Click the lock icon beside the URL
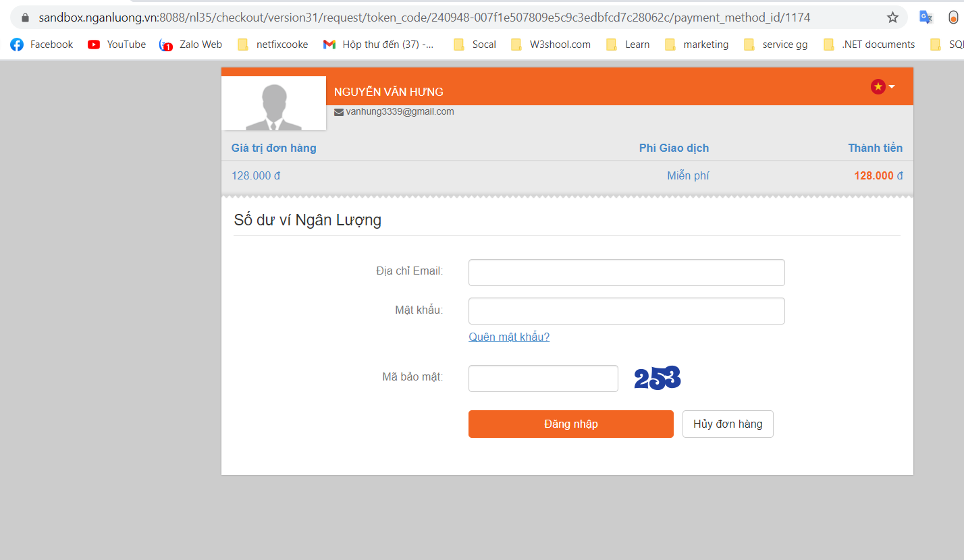This screenshot has height=560, width=964. [x=26, y=18]
